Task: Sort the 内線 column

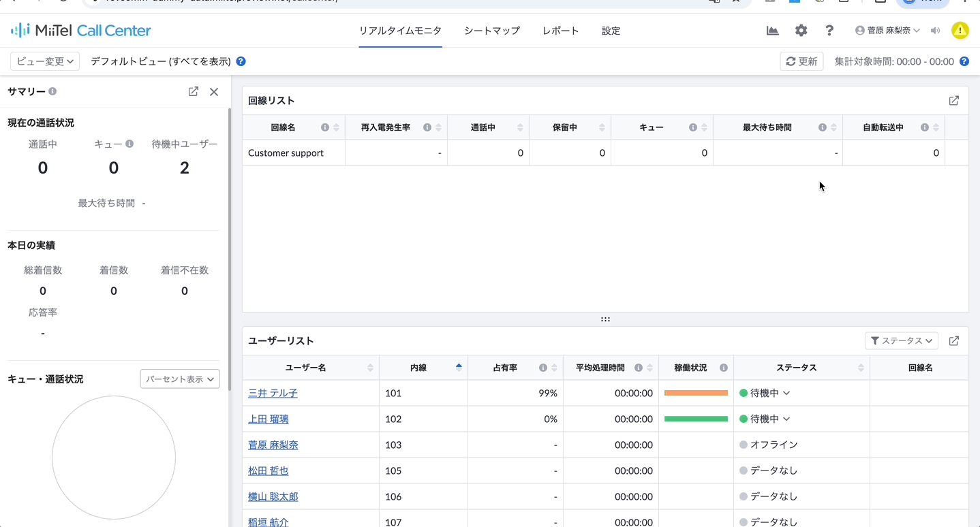Action: [459, 368]
